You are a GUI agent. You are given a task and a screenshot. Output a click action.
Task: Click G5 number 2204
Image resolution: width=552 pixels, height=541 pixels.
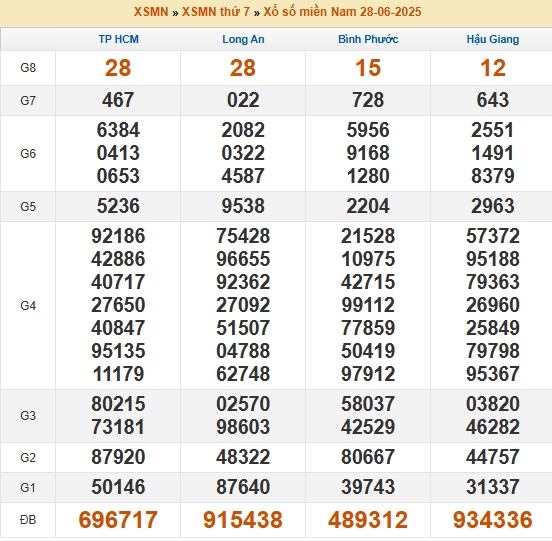tap(368, 206)
